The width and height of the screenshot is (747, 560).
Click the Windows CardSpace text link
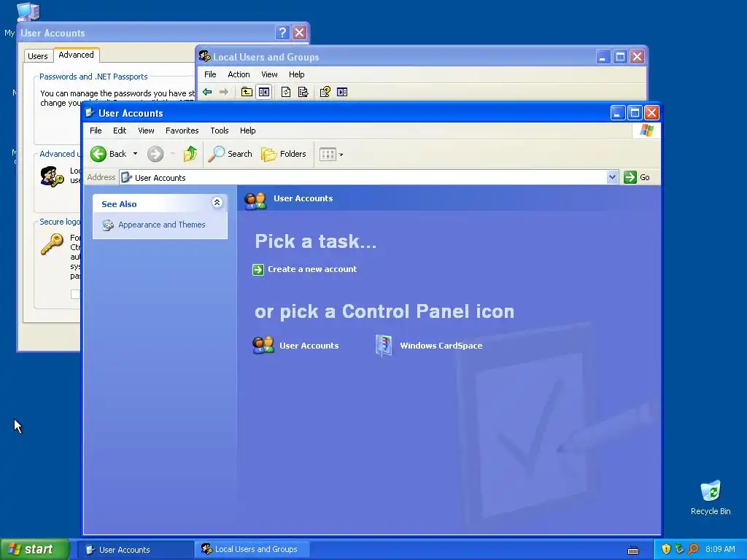[x=441, y=346]
